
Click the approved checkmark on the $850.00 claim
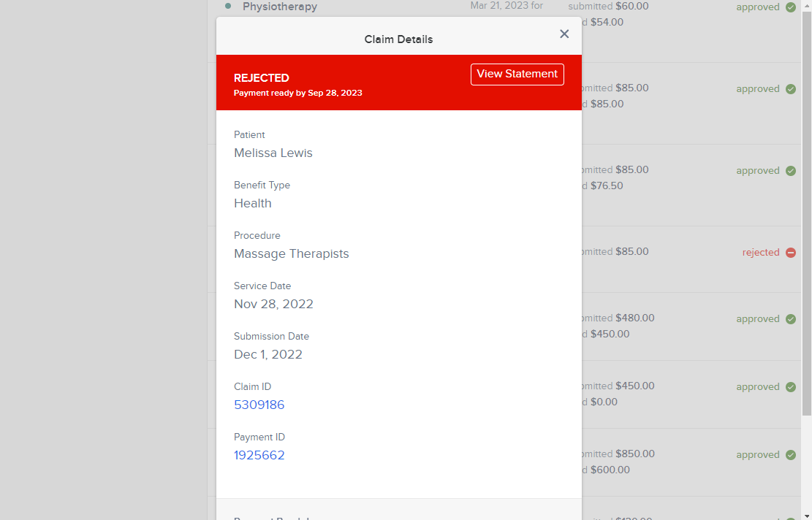click(791, 454)
